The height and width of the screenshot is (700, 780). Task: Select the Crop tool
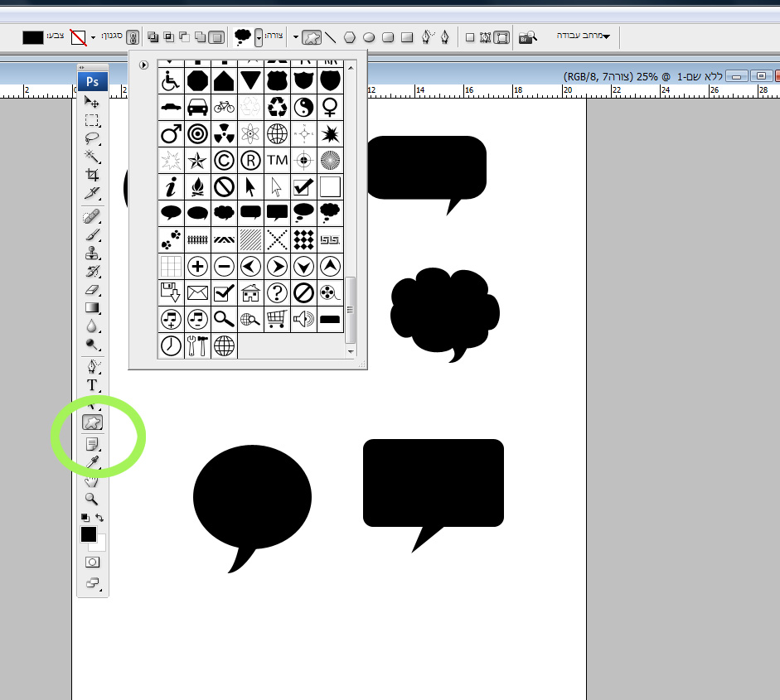[92, 175]
